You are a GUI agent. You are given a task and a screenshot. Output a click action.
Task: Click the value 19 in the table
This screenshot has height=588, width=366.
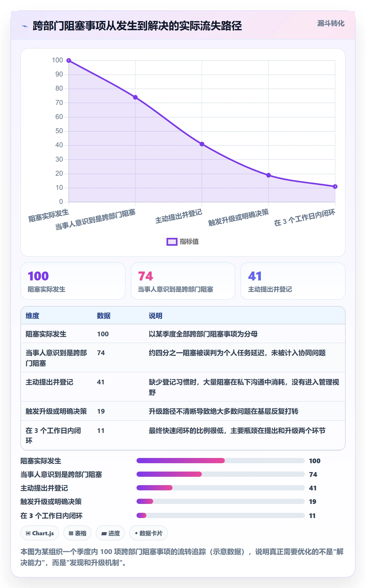101,411
